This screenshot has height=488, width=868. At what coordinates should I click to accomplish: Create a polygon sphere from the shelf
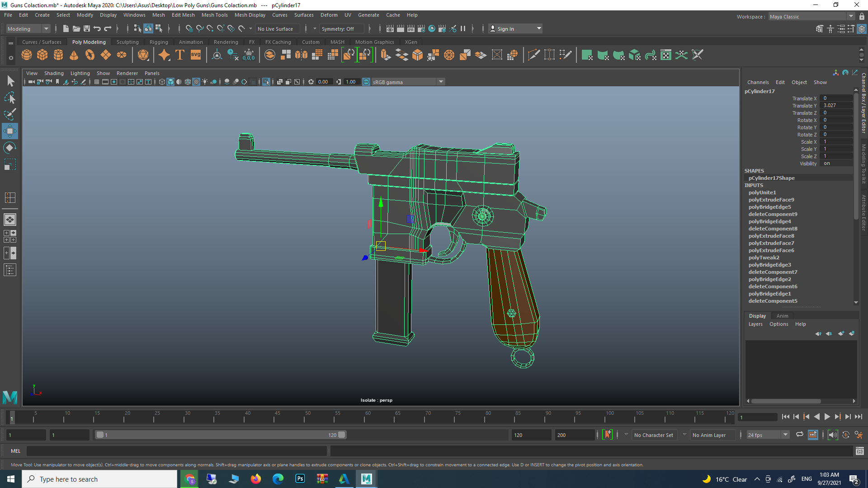[x=27, y=55]
